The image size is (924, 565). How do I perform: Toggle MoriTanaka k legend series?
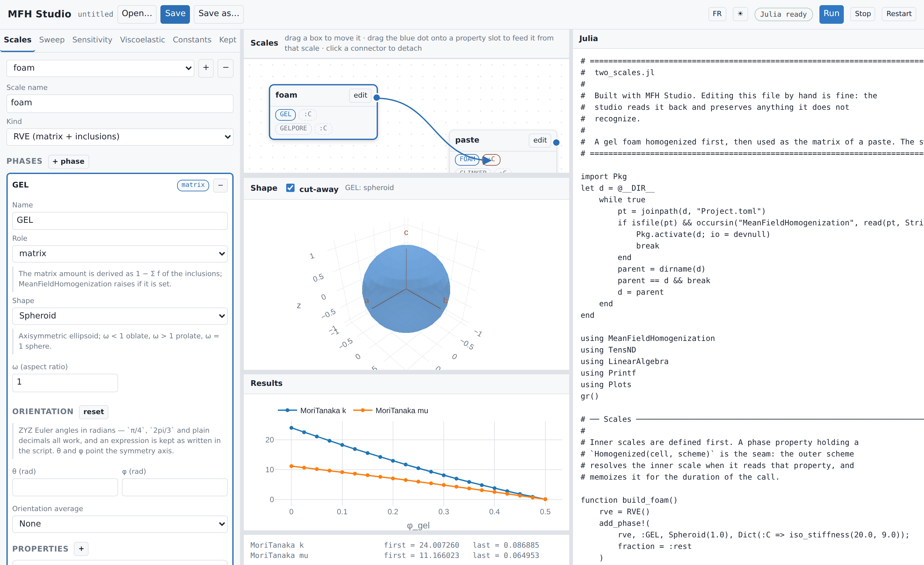coord(312,411)
